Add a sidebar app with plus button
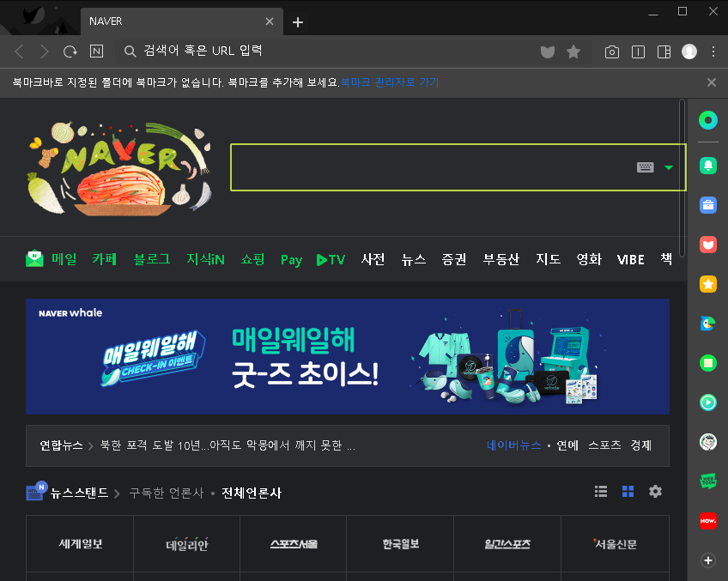Screen dimensions: 728x581 pos(708,560)
